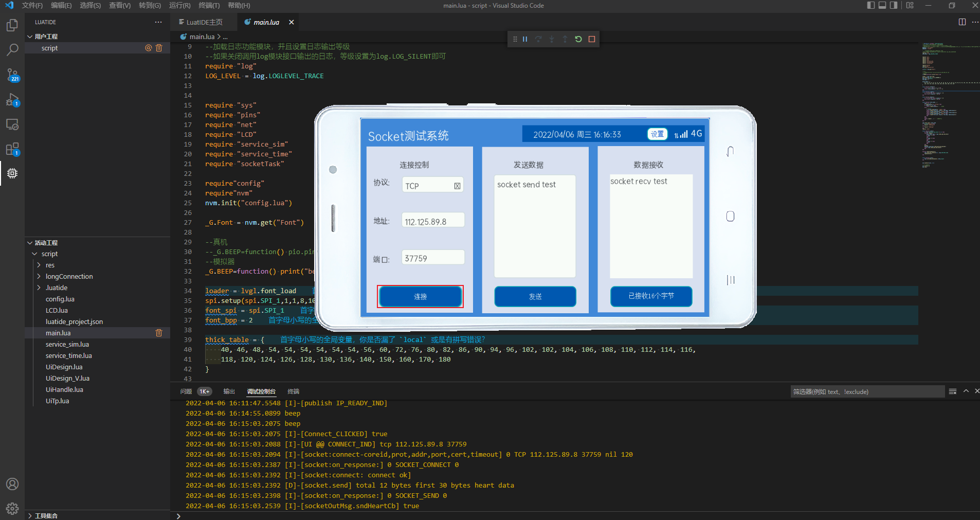Open luatide_project.json in file tree
The width and height of the screenshot is (980, 520).
coord(74,322)
